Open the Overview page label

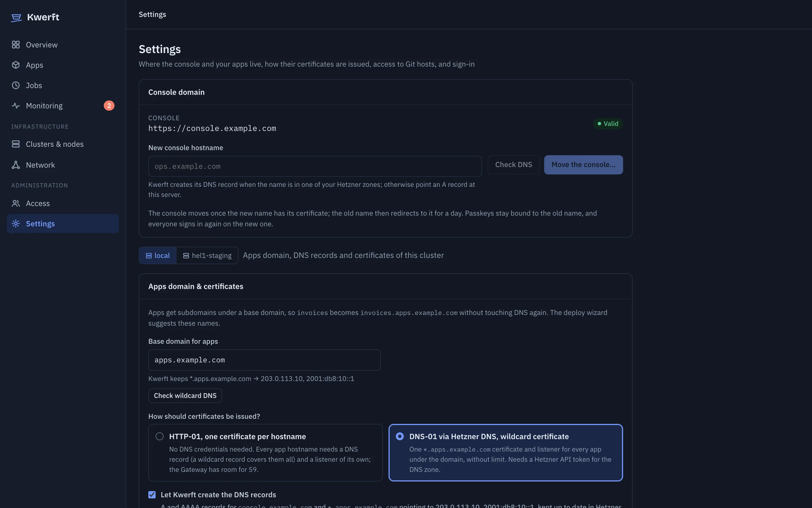point(42,45)
